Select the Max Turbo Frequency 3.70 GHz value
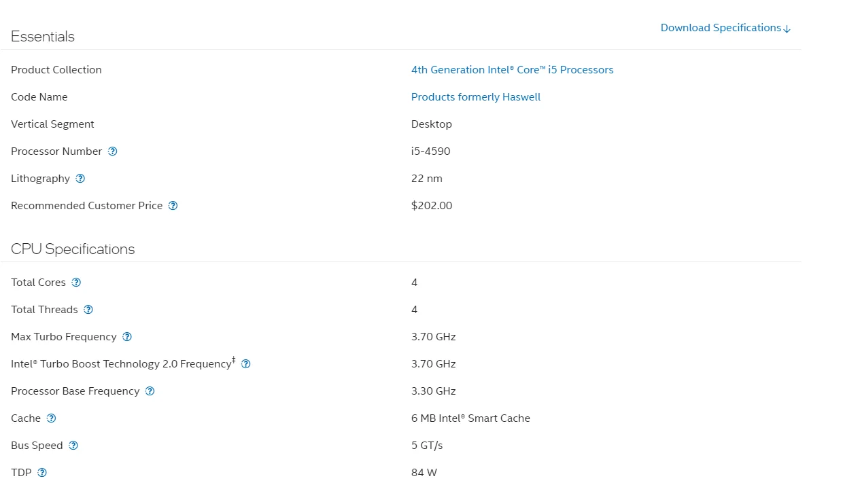The width and height of the screenshot is (860, 504). (x=434, y=337)
